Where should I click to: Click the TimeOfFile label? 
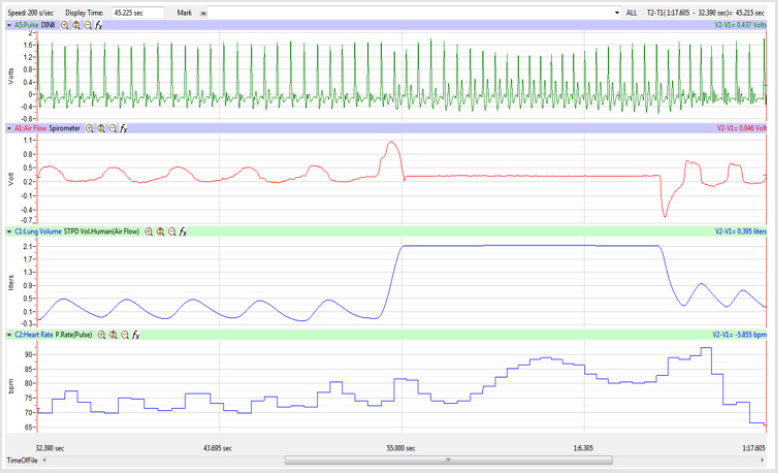(22, 461)
